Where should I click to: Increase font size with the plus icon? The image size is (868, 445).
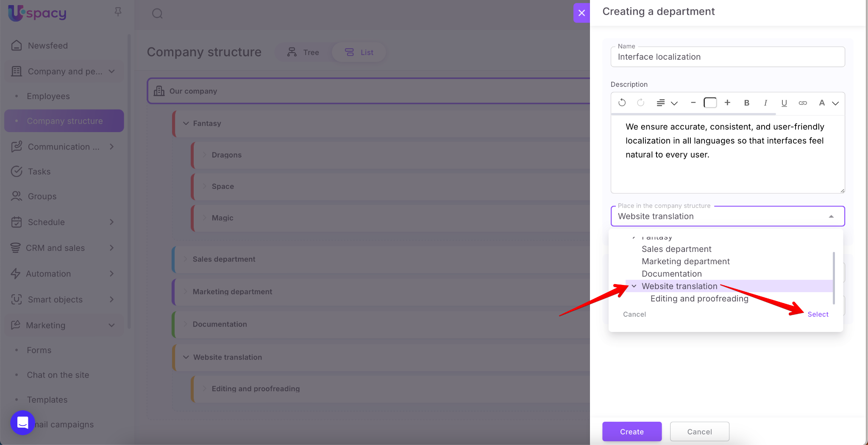coord(727,103)
